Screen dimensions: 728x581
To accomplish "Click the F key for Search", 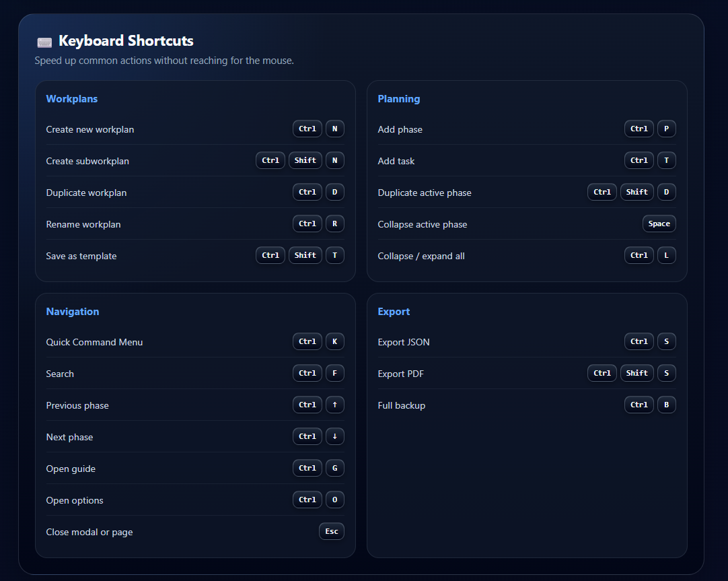I will coord(335,373).
